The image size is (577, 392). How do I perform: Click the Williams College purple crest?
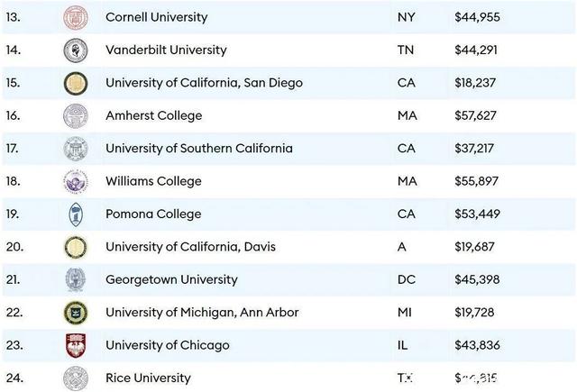click(76, 182)
